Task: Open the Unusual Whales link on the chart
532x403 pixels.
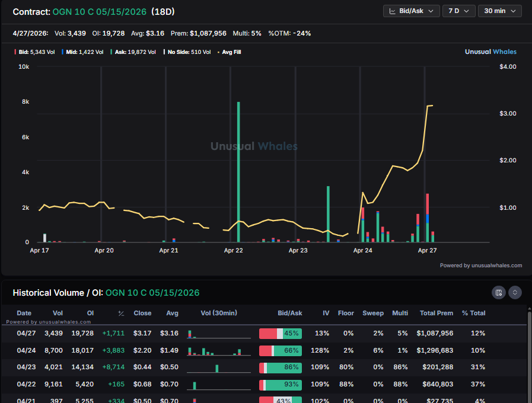Action: tap(490, 52)
